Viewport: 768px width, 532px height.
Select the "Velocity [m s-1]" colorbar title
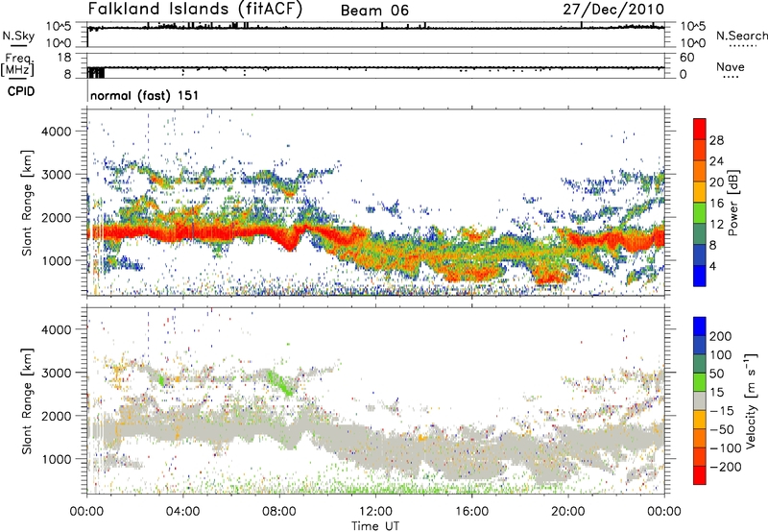point(752,400)
